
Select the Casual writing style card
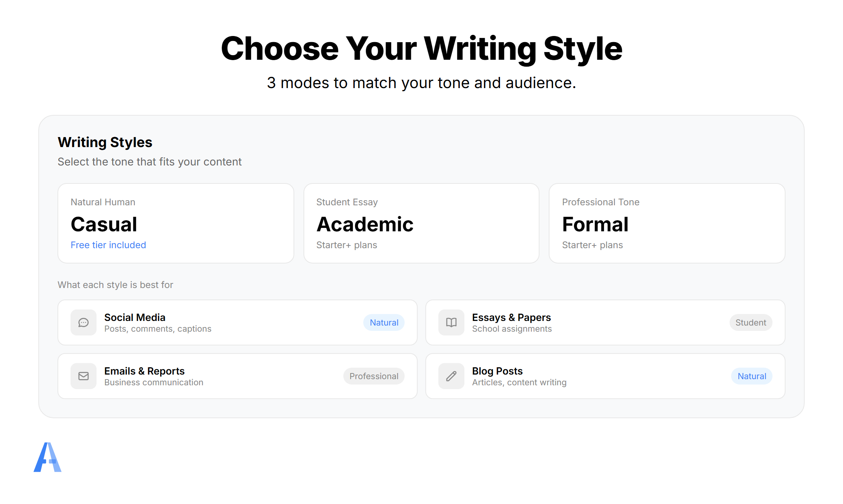coord(175,223)
